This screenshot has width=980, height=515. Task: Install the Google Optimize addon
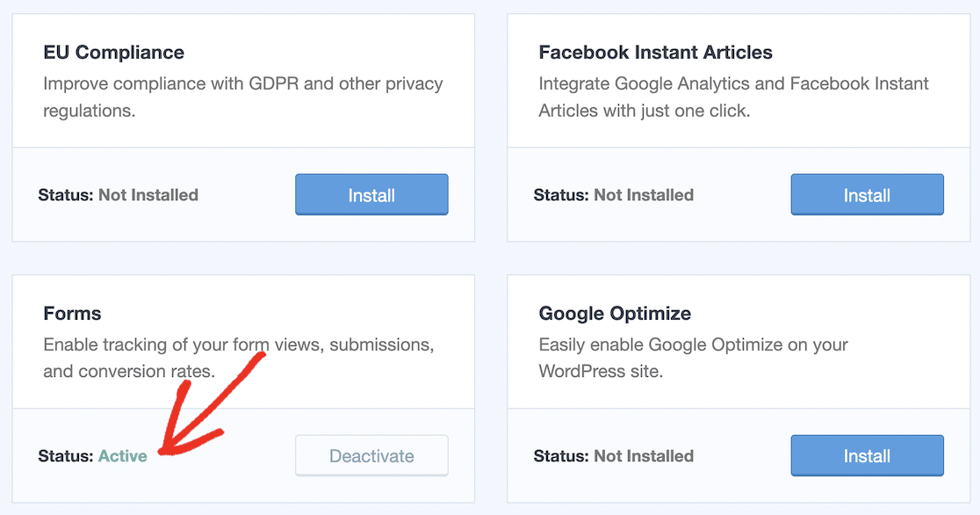867,455
